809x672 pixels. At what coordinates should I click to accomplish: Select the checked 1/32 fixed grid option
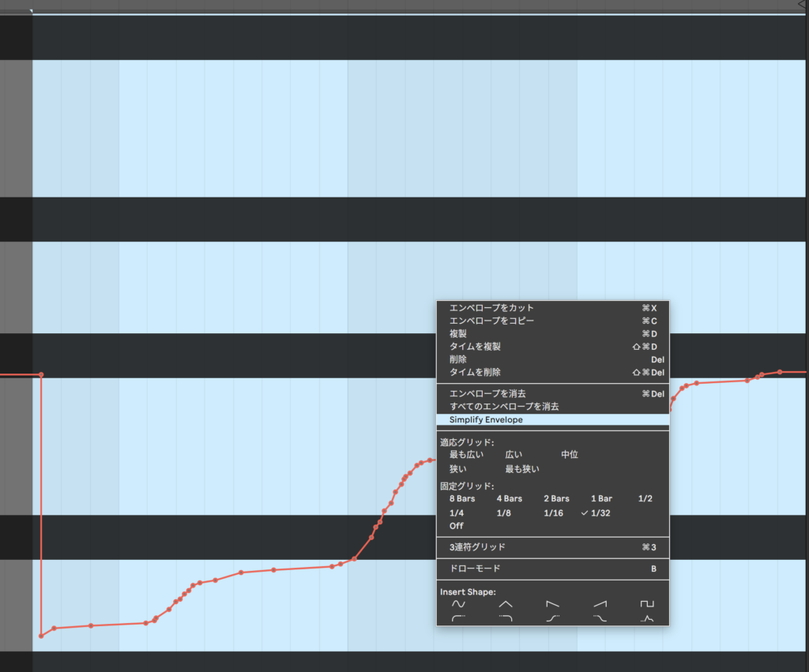602,512
